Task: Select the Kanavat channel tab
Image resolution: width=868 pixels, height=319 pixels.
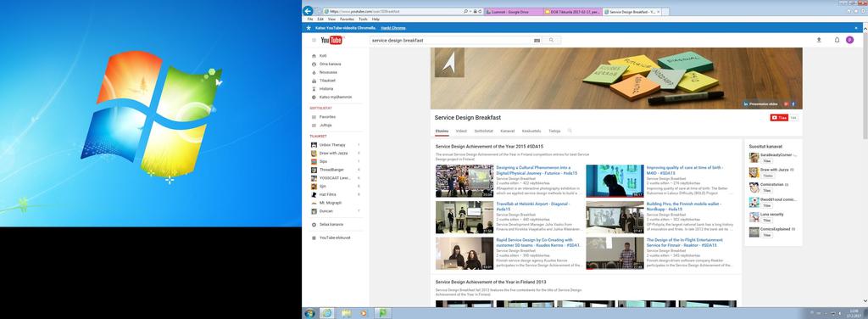Action: 508,132
